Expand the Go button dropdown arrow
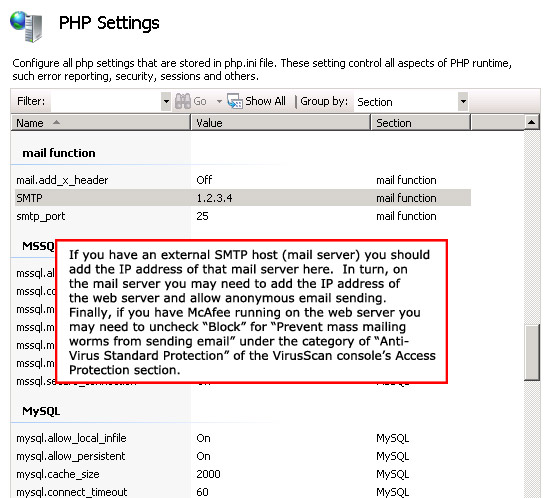 [219, 102]
